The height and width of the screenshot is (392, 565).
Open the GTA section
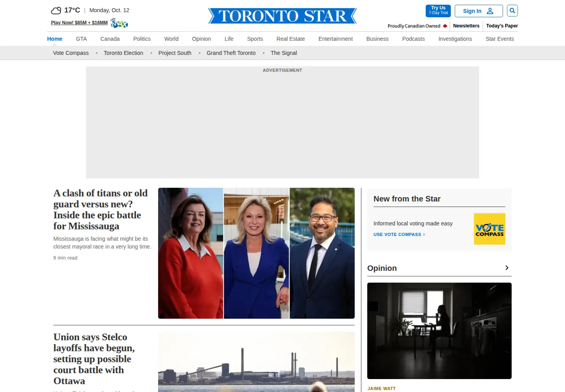click(81, 39)
